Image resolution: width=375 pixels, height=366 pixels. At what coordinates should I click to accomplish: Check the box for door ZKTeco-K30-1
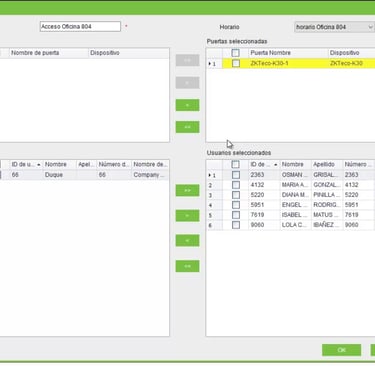pos(236,63)
